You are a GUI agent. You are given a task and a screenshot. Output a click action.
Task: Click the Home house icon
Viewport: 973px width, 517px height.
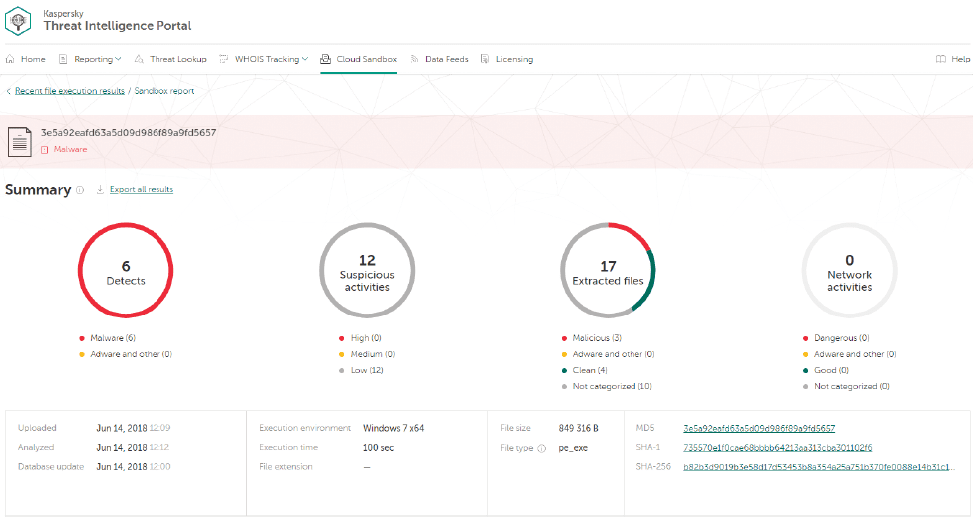click(10, 59)
